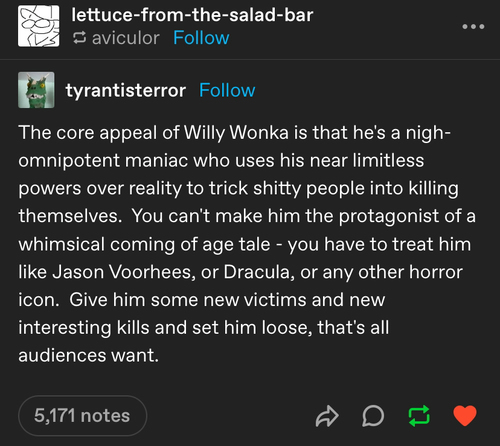Screen dimensions: 500x446
Task: Click the last line 'audiences want.'
Action: 88,355
